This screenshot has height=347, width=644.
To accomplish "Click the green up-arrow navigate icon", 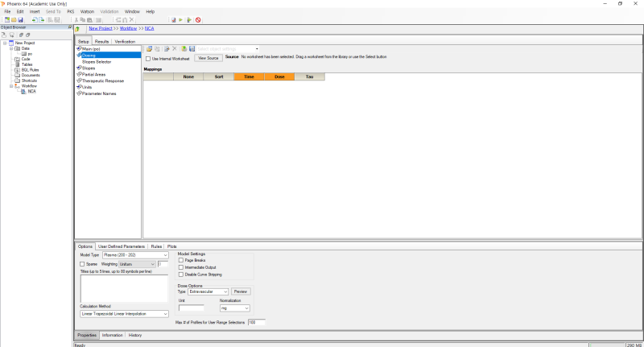I will coord(77,29).
